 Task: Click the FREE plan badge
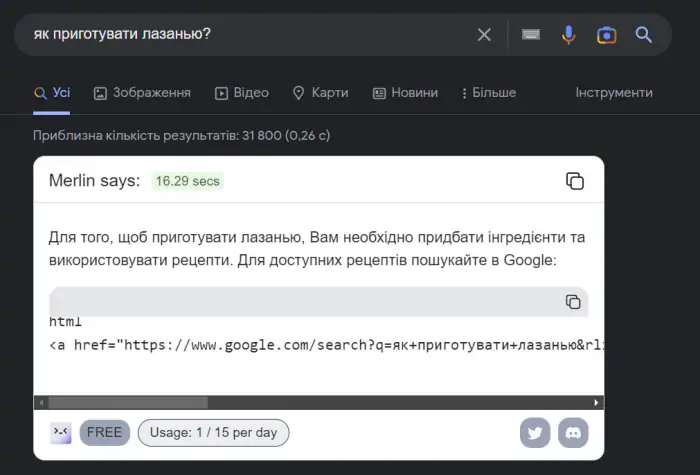coord(105,433)
